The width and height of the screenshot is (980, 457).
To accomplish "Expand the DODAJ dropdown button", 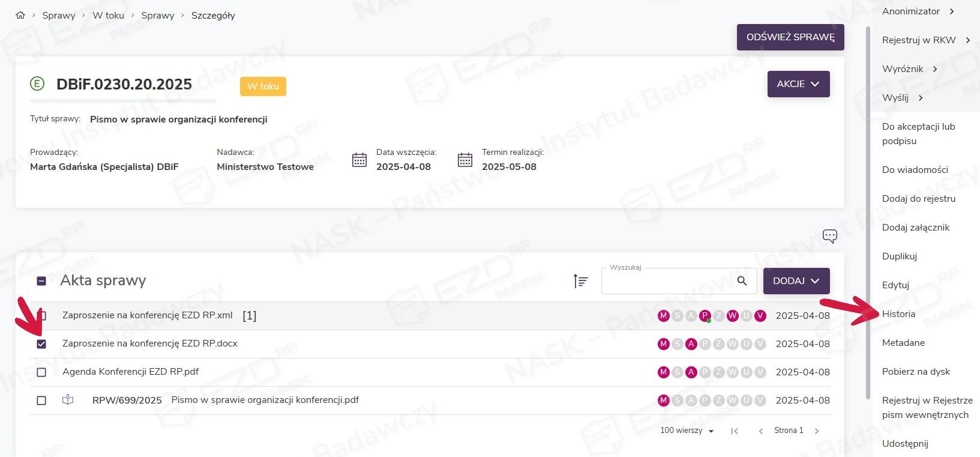I will point(796,281).
